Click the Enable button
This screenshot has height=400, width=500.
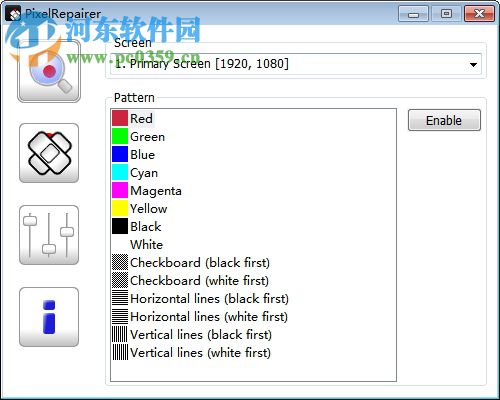(x=444, y=120)
